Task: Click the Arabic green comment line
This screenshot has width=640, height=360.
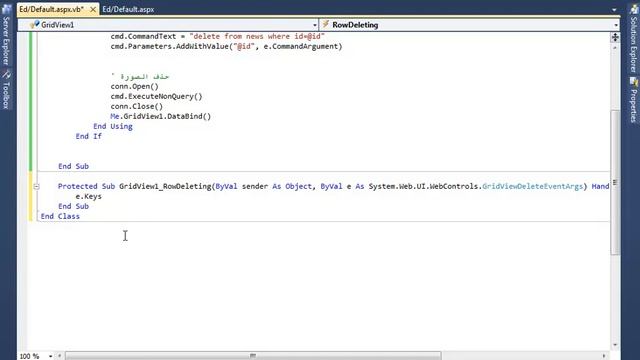Action: (x=140, y=76)
